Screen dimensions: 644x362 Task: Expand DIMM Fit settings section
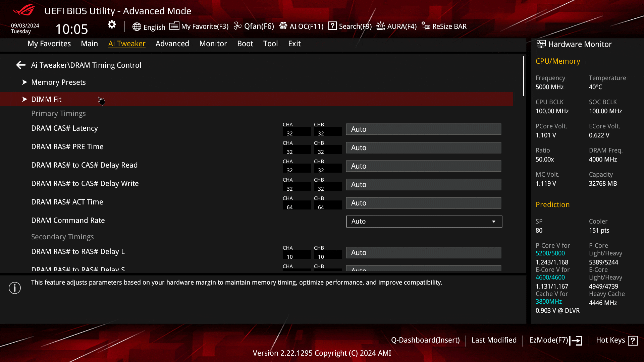(25, 99)
